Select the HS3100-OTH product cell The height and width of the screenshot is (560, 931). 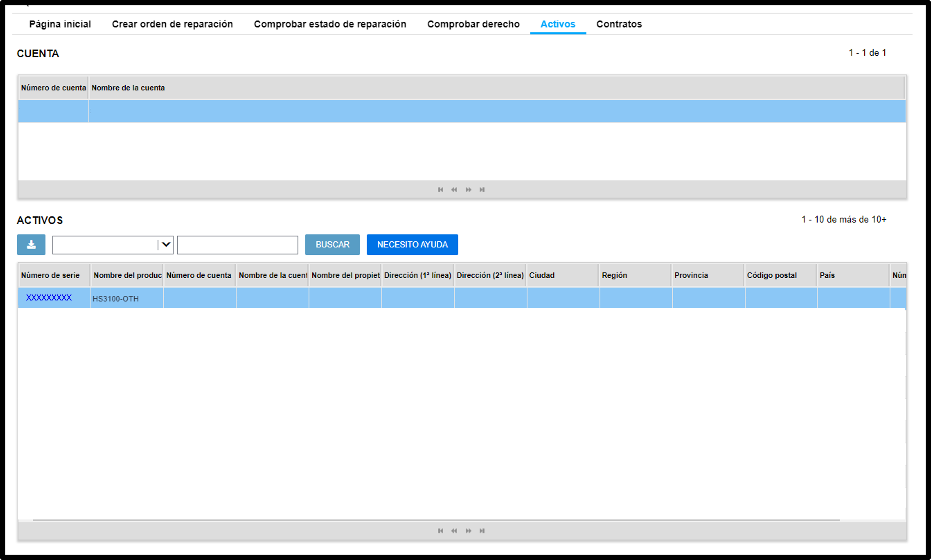[x=127, y=298]
